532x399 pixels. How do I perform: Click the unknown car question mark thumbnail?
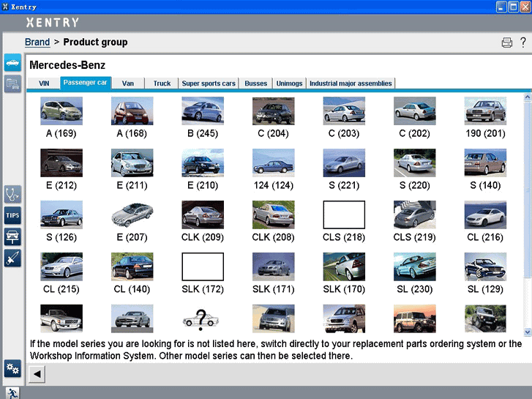(203, 319)
